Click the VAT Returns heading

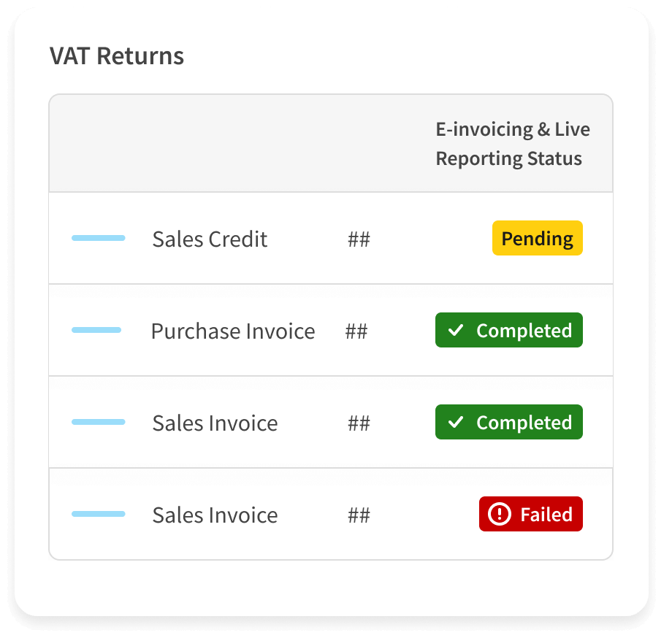[117, 56]
